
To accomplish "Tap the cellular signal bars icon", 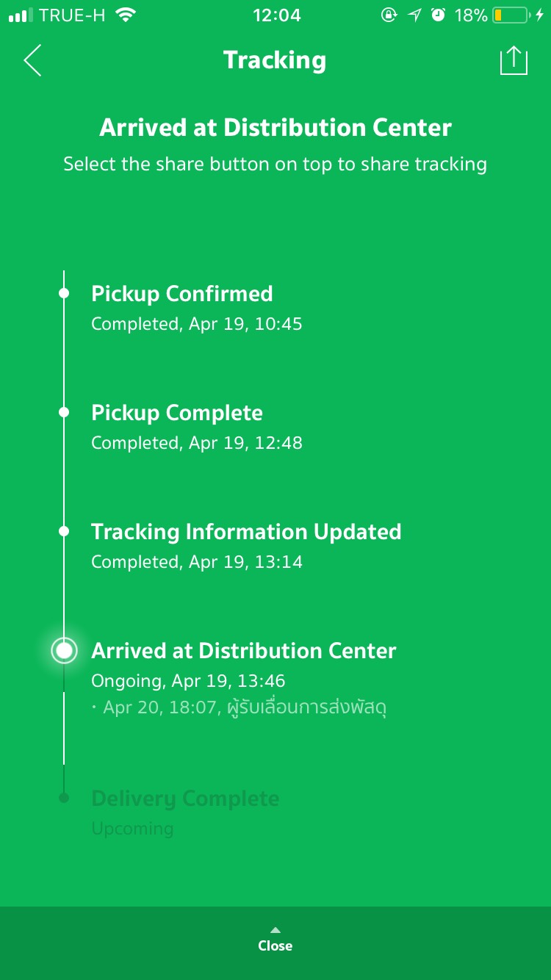I will click(x=22, y=15).
